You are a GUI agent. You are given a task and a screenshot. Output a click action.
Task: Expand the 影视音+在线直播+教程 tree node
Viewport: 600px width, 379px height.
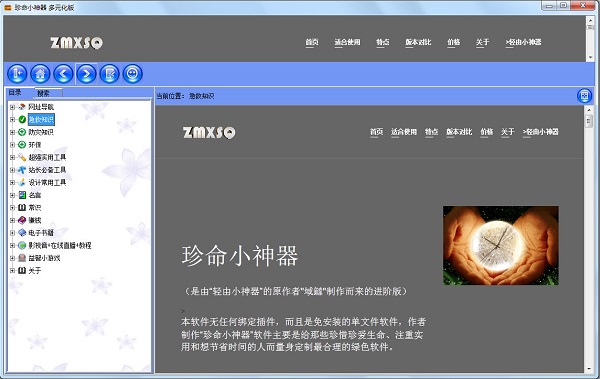coord(12,245)
